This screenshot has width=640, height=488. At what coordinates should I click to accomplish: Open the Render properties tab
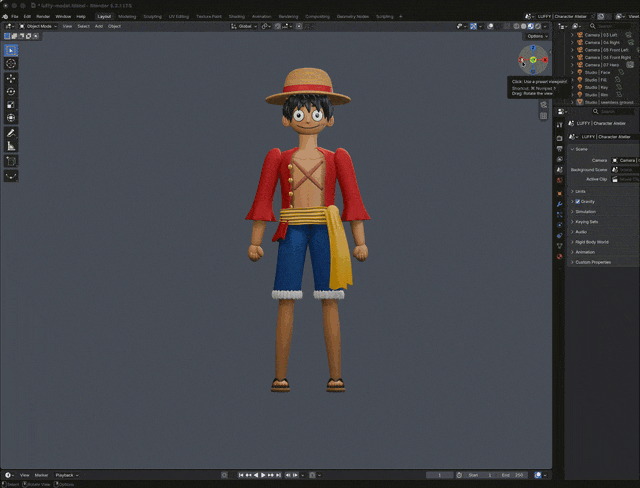click(x=560, y=138)
